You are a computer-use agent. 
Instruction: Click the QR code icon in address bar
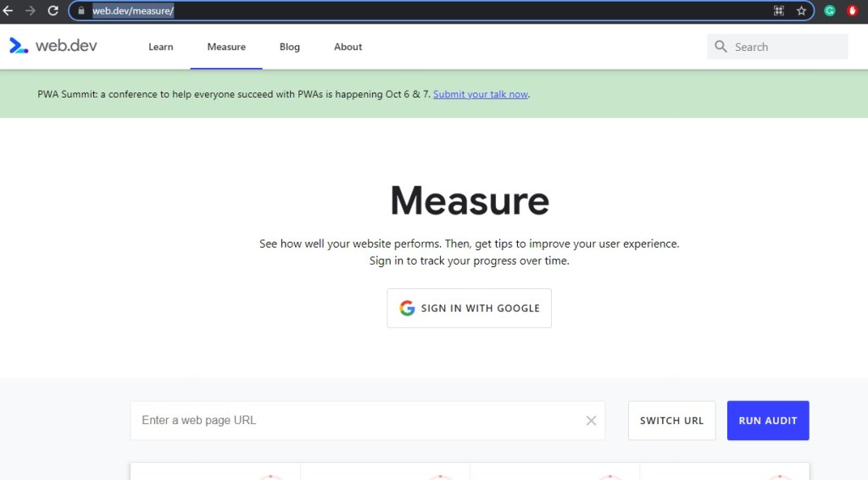pos(779,11)
